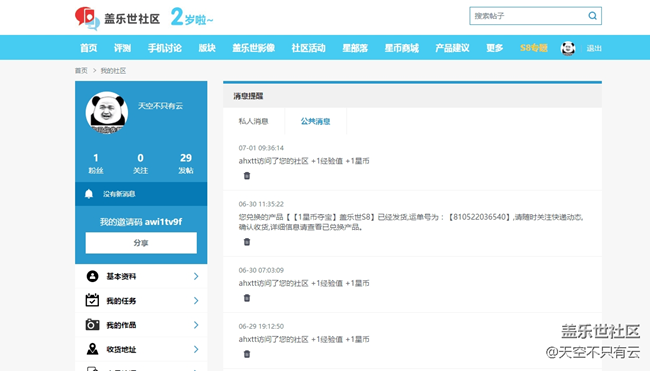Click the Galaxy community logo icon
The image size is (650, 371).
coord(87,18)
